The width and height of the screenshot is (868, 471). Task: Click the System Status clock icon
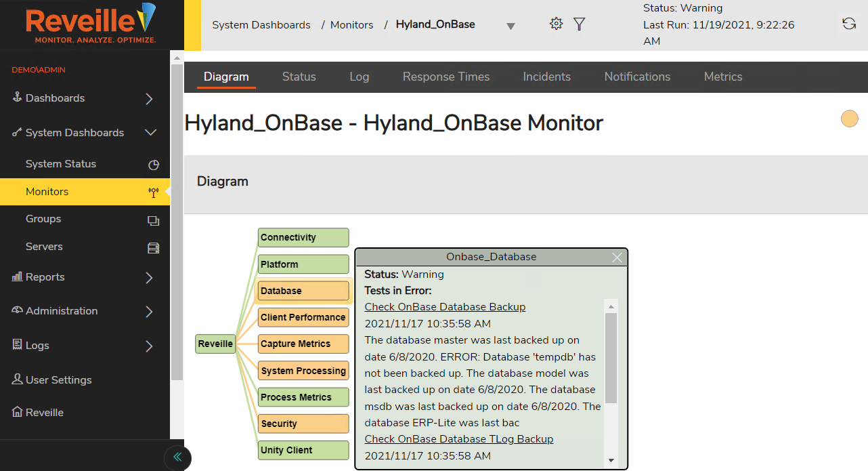[x=153, y=163]
